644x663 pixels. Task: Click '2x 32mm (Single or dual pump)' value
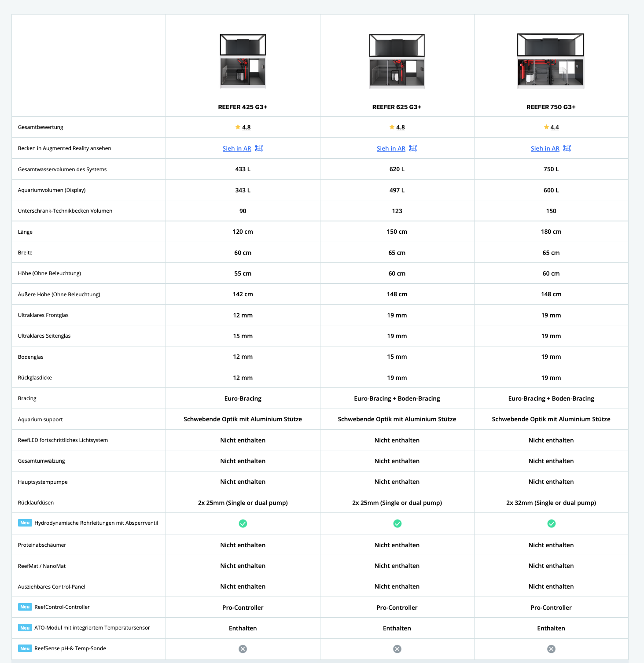[551, 503]
